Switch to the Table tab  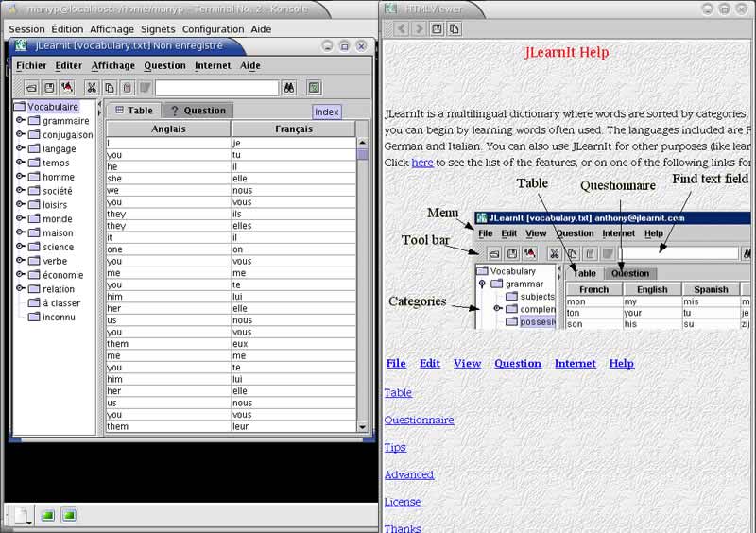coord(134,111)
